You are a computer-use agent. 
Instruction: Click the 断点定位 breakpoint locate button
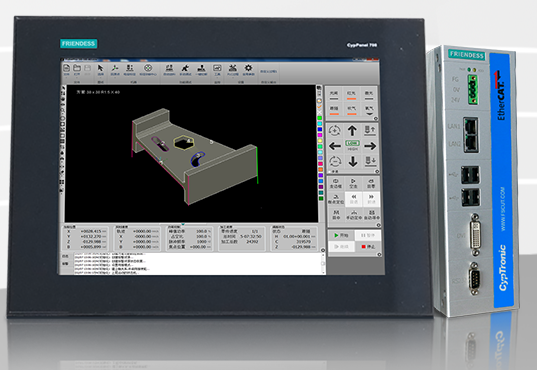336,199
